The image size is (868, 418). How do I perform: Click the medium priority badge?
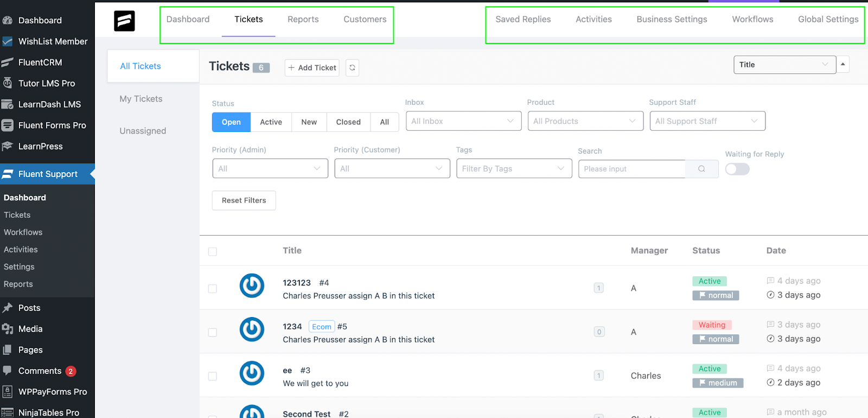click(x=718, y=383)
